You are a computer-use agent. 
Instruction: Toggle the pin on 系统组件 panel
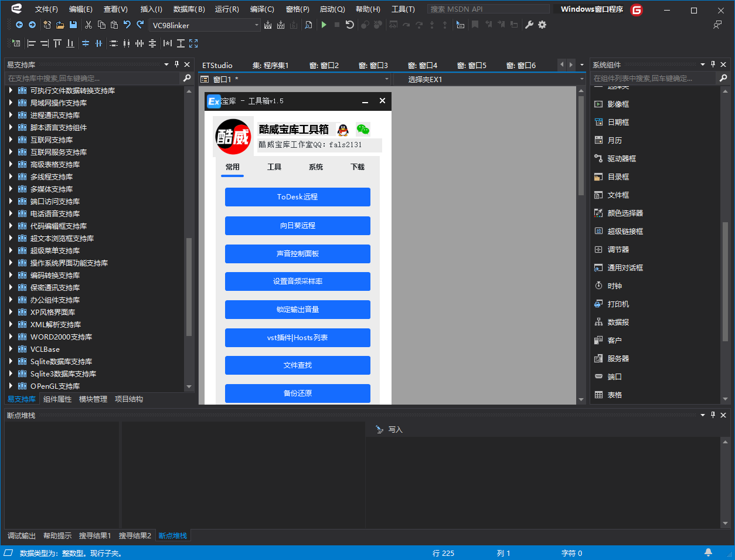pyautogui.click(x=713, y=65)
